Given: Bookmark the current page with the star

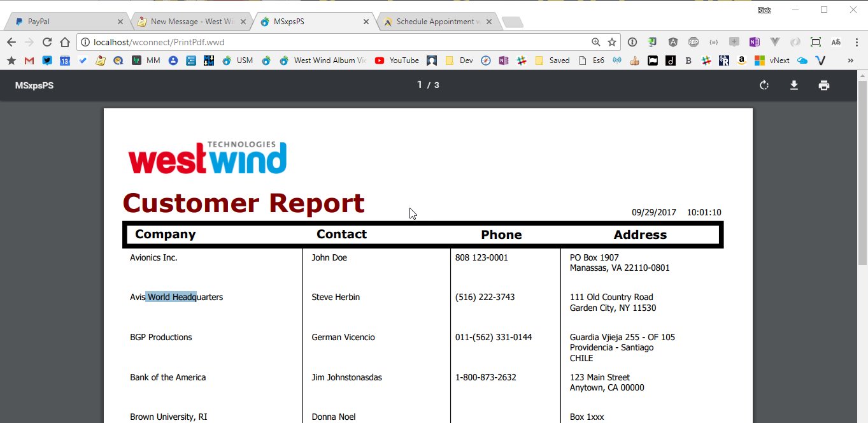Looking at the screenshot, I should (x=611, y=41).
